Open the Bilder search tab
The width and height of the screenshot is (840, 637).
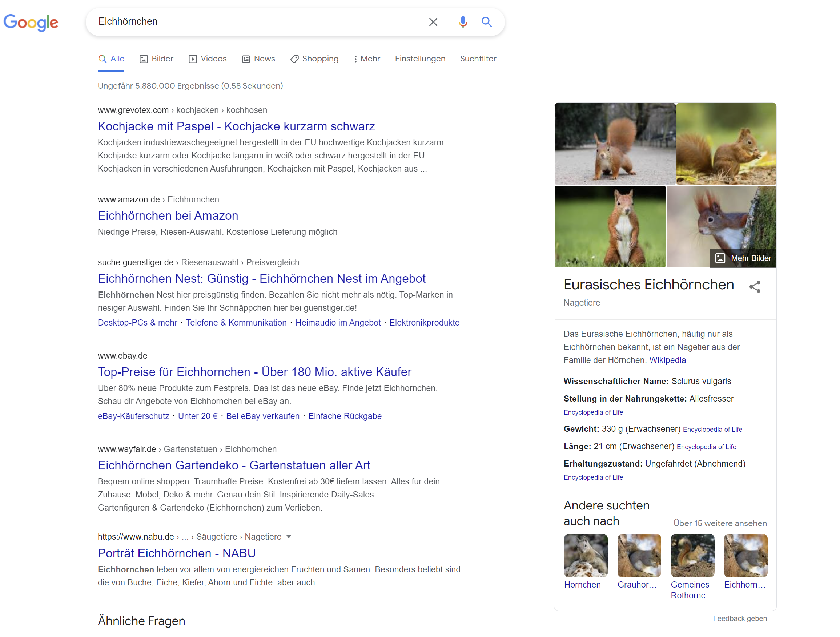(x=156, y=59)
